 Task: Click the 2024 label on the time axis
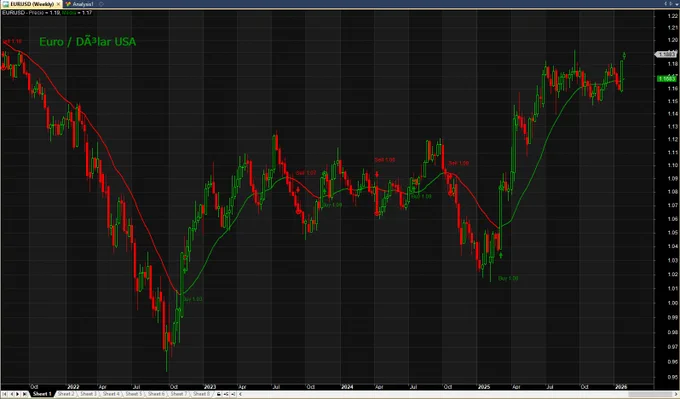pyautogui.click(x=347, y=386)
